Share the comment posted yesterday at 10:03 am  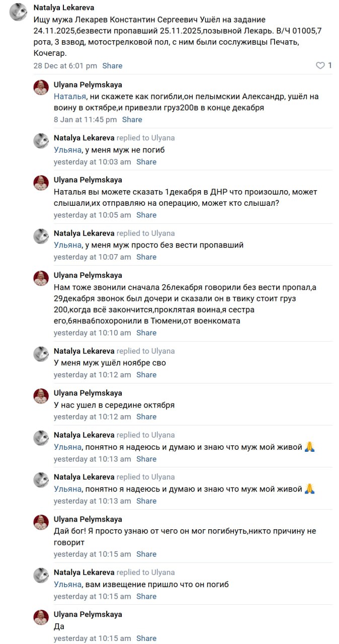[146, 162]
